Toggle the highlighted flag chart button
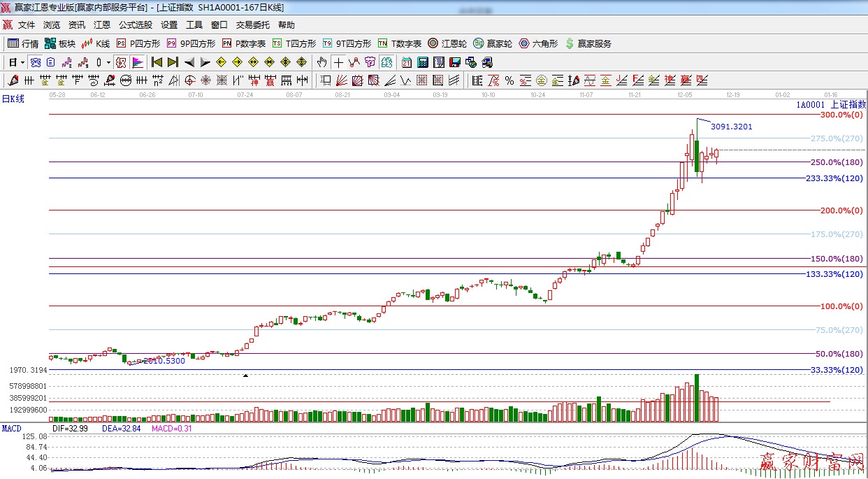Image resolution: width=868 pixels, height=479 pixels. click(x=137, y=62)
